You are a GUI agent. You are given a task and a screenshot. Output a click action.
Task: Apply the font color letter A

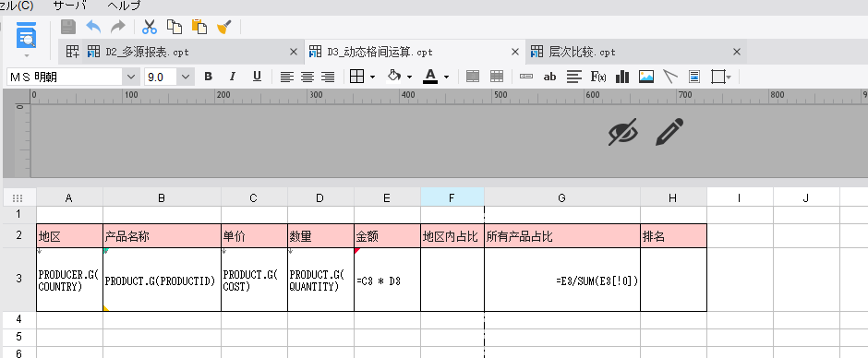click(430, 77)
